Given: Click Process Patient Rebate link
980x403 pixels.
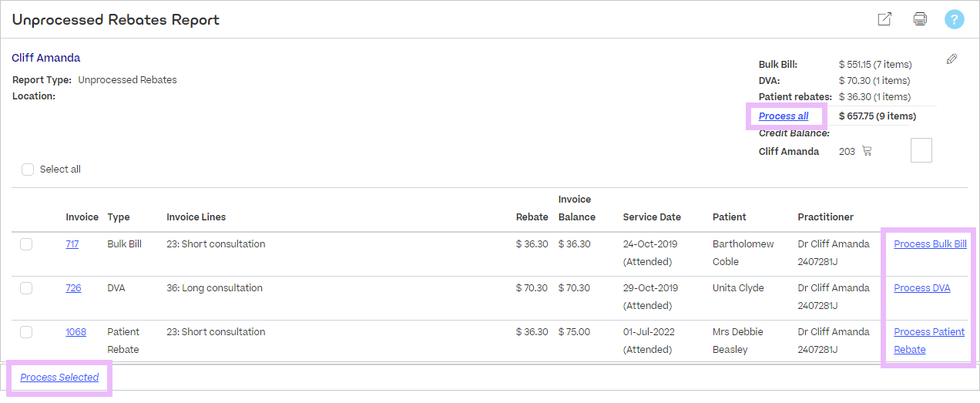Looking at the screenshot, I should pos(928,332).
